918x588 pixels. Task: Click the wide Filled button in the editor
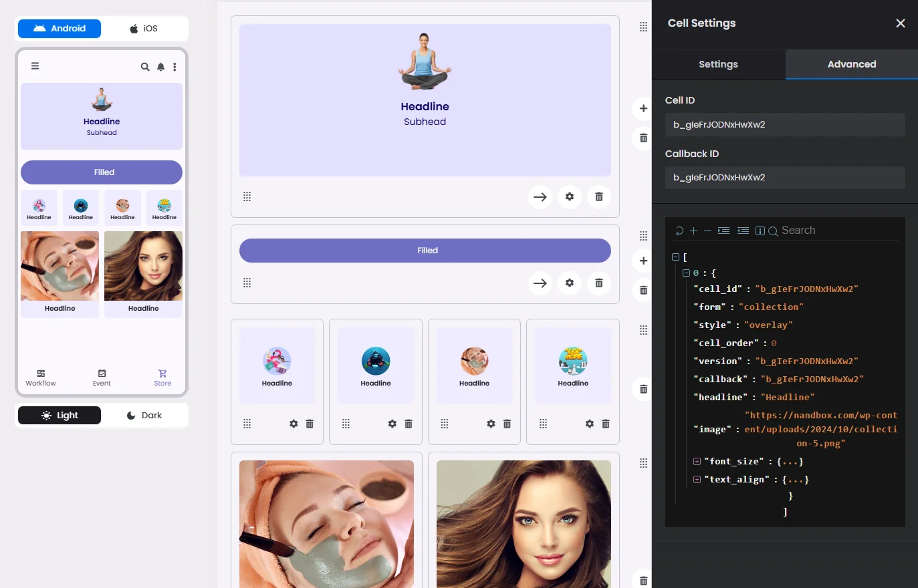(x=425, y=251)
